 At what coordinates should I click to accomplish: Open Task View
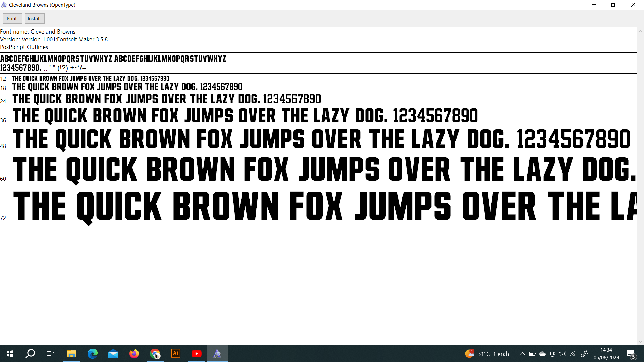coord(50,354)
